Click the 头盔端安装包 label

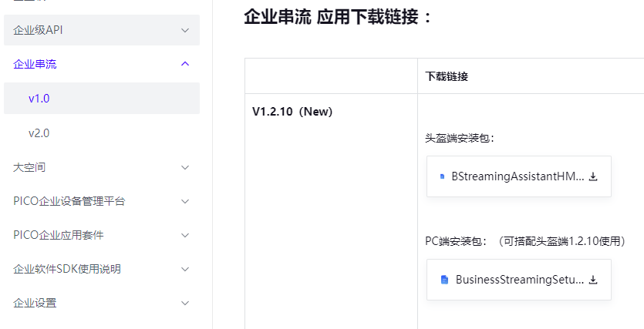[x=460, y=138]
